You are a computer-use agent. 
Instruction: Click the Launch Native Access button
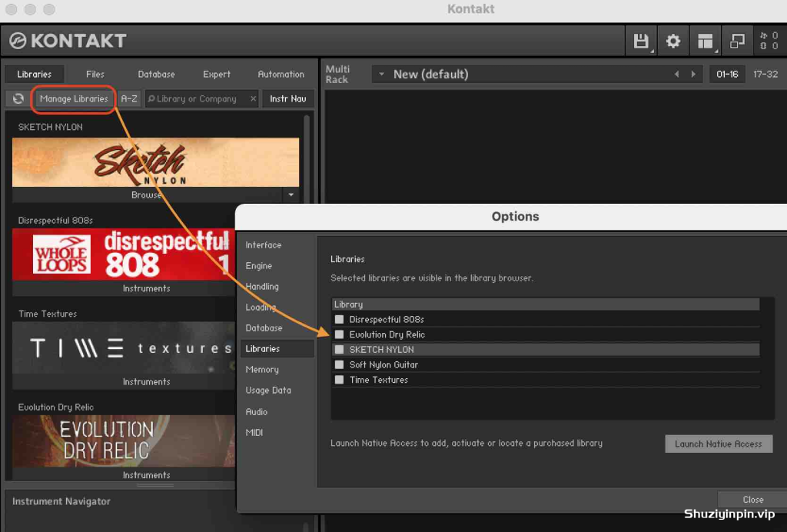719,444
